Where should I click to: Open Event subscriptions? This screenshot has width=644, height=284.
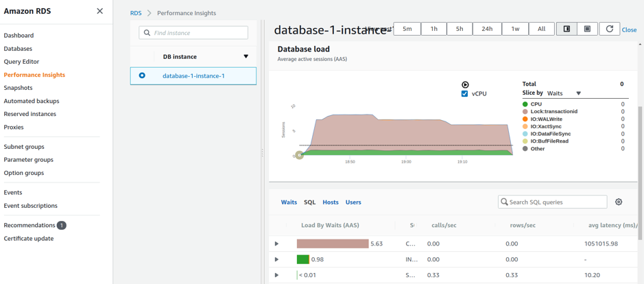pyautogui.click(x=31, y=206)
